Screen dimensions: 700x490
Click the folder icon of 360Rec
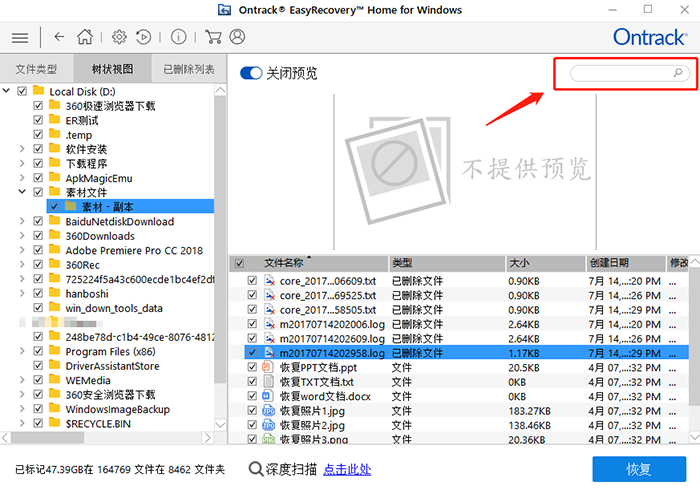point(54,263)
